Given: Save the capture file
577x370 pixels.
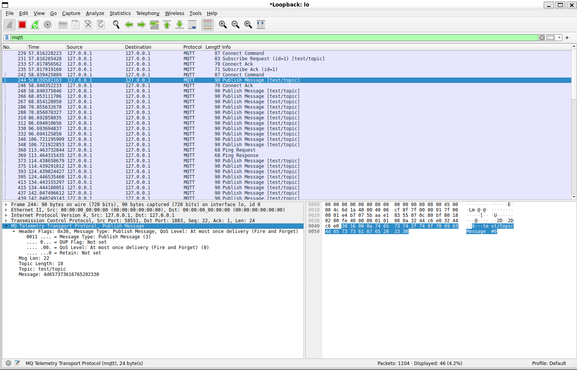Looking at the screenshot, I should (75, 25).
